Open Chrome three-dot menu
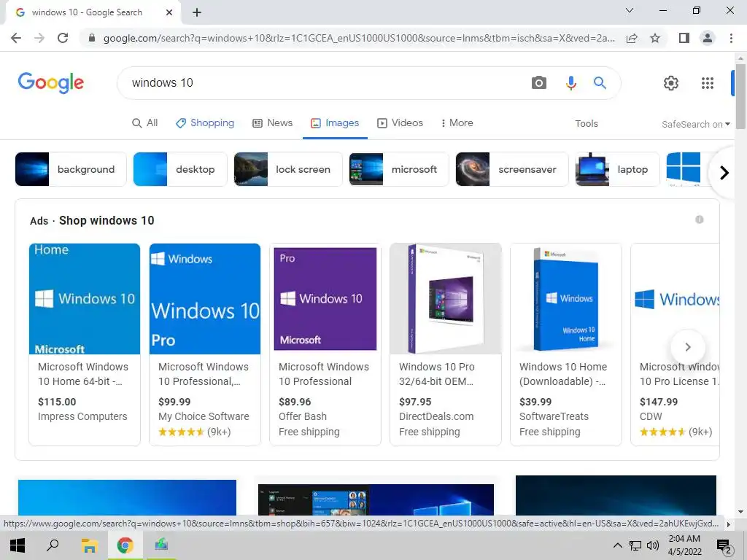The height and width of the screenshot is (560, 747). (731, 38)
